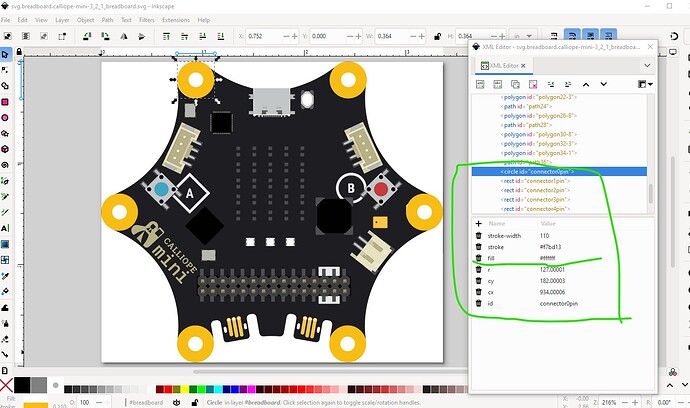Select the path24 node
Image resolution: width=690 pixels, height=408 pixels.
(525, 106)
